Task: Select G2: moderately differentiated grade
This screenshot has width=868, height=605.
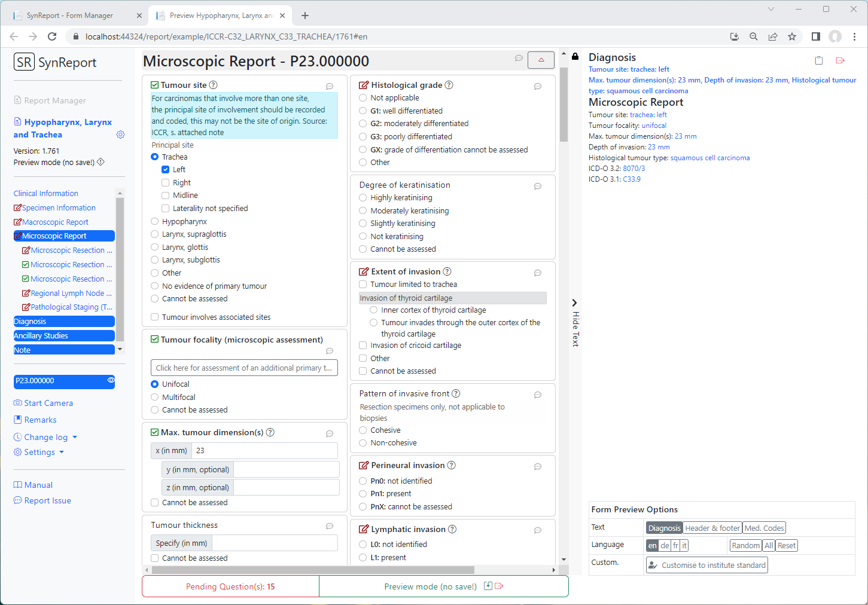Action: coord(363,124)
